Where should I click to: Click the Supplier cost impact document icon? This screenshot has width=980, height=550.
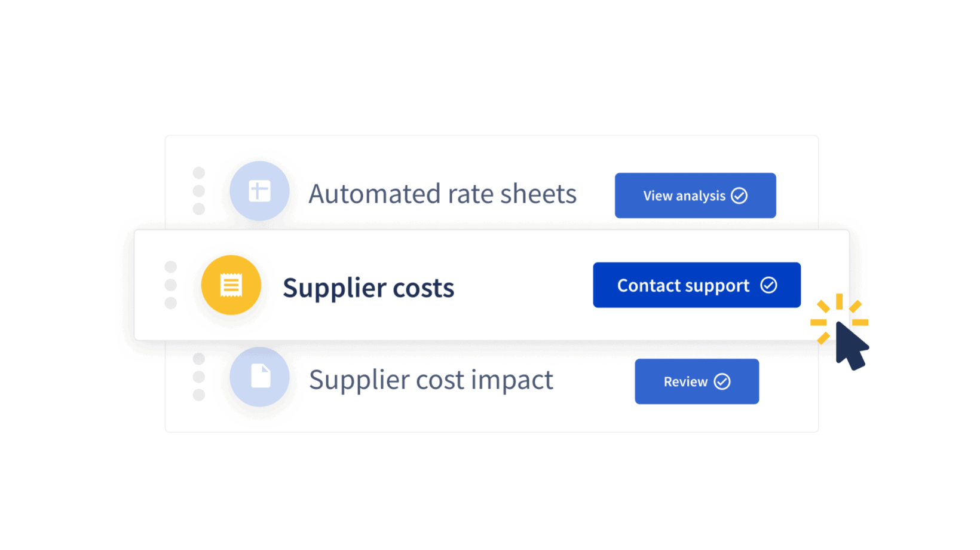tap(259, 377)
